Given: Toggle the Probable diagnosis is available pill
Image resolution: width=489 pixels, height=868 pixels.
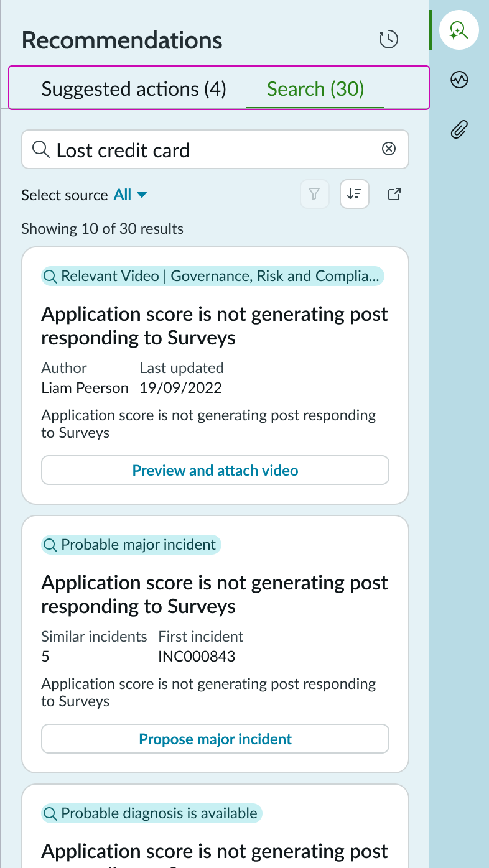Looking at the screenshot, I should tap(151, 813).
